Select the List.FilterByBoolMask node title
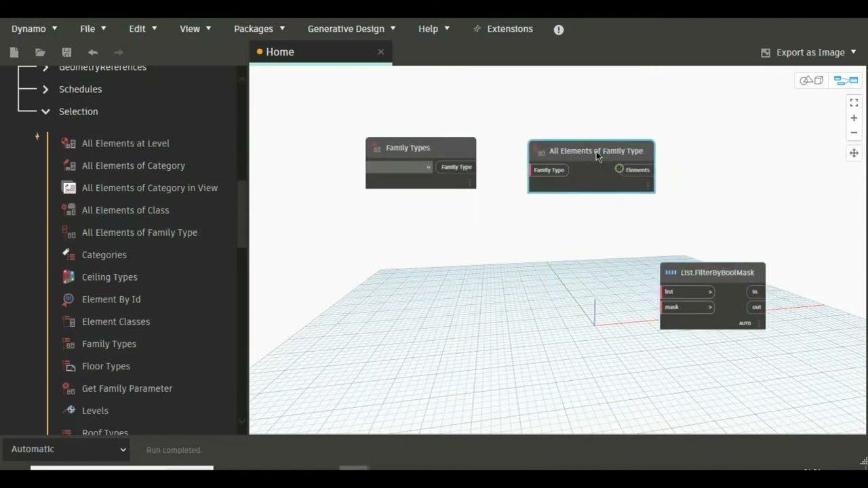Screen dimensions: 868x488 tap(717, 272)
